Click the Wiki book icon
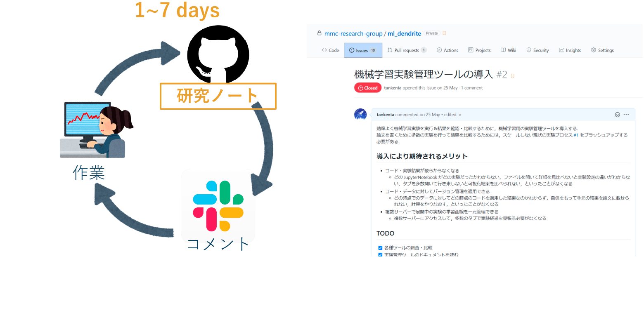The height and width of the screenshot is (320, 644). click(503, 50)
